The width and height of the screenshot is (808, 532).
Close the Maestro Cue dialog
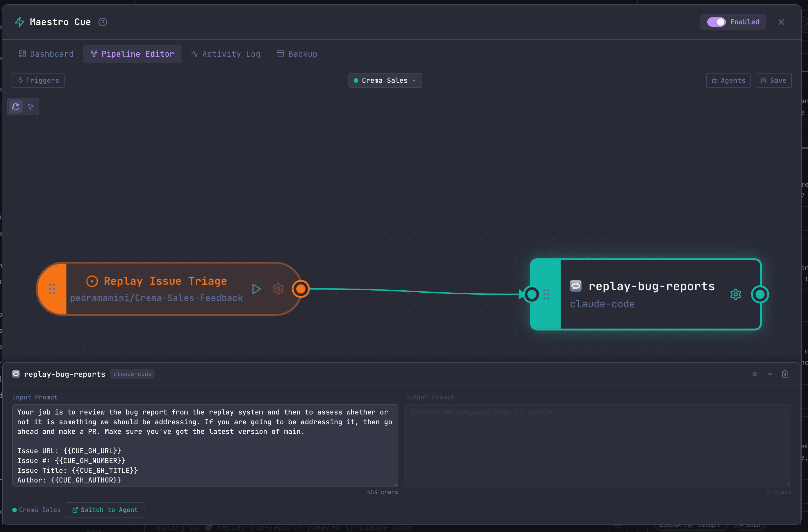pyautogui.click(x=781, y=22)
